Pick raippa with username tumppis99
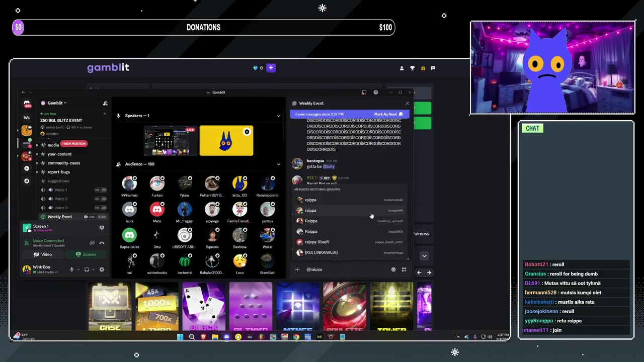The image size is (644, 362). [350, 211]
